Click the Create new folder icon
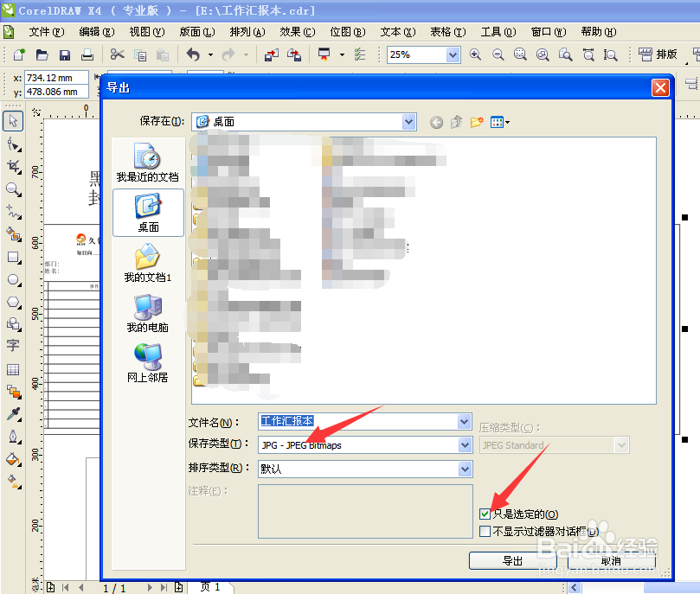 [x=477, y=122]
